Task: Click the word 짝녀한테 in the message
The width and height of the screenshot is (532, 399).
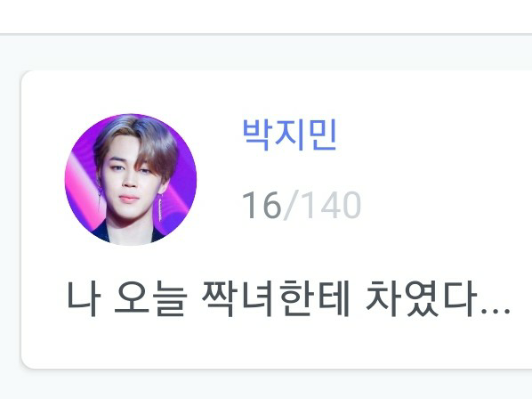Action: click(276, 299)
